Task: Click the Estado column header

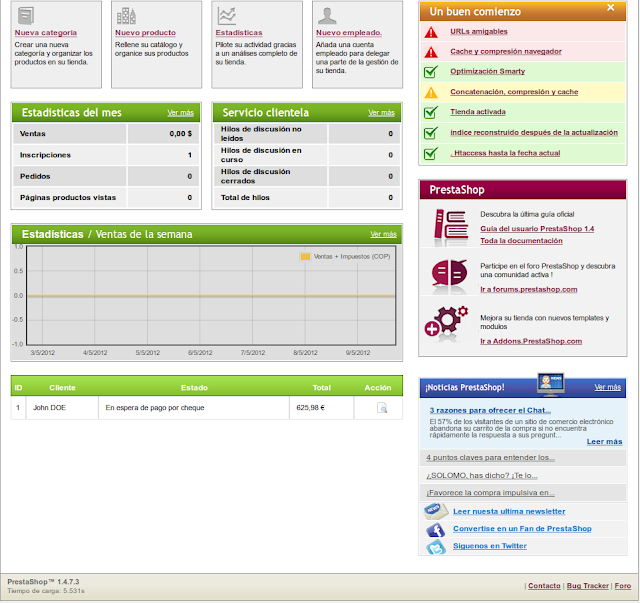Action: [194, 388]
